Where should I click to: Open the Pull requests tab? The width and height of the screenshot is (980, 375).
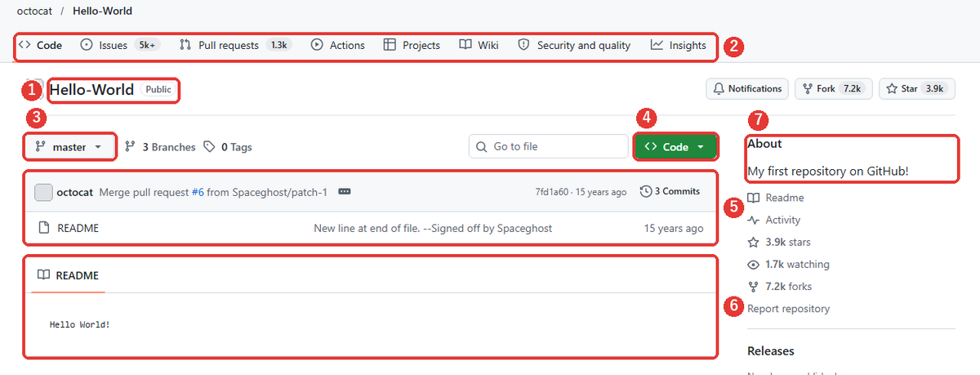click(235, 46)
